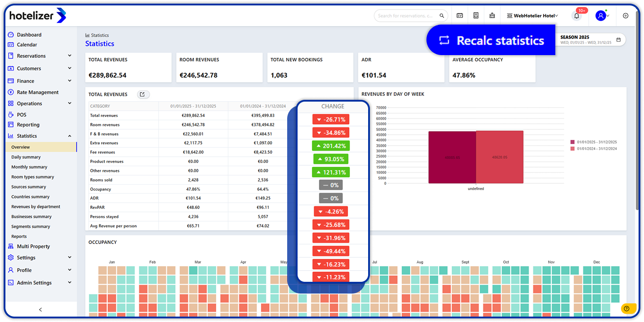Click the housekeeping broom icon in top bar
The image size is (644, 322).
tap(492, 16)
